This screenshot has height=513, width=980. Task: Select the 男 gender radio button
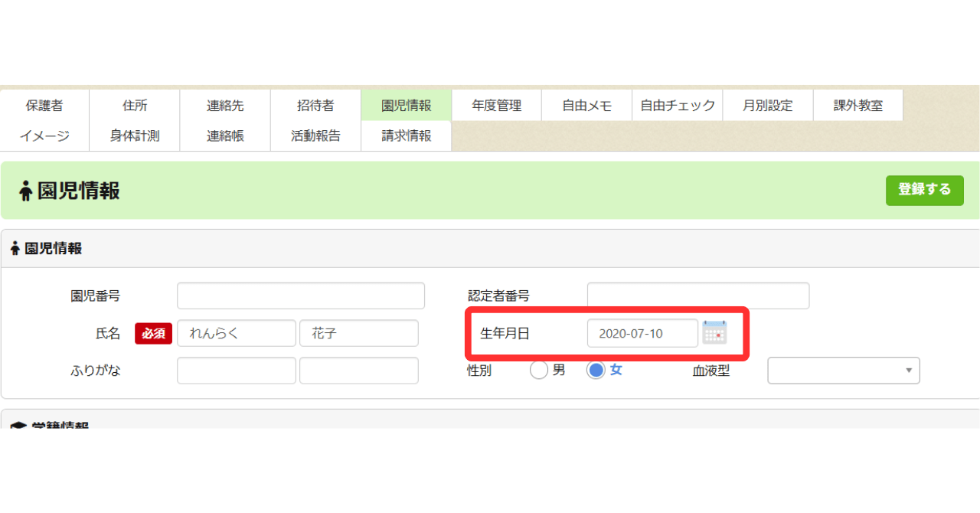point(539,371)
